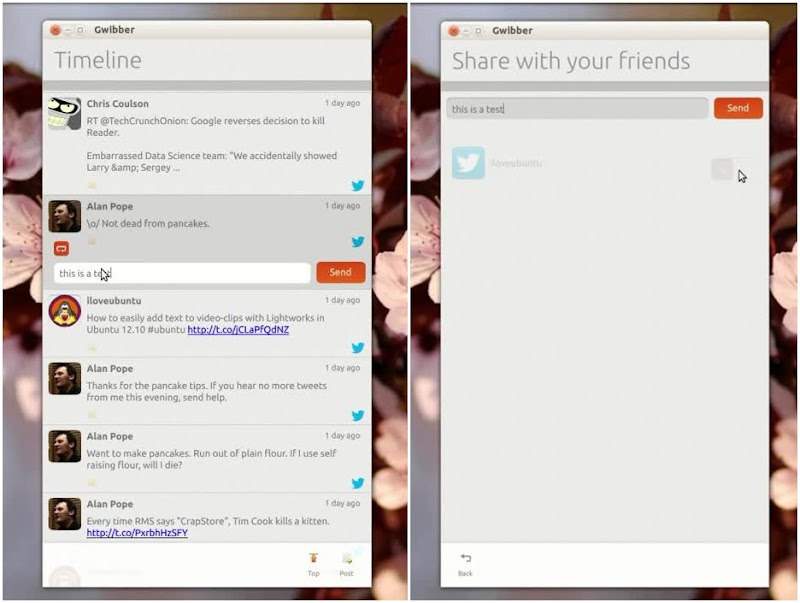Click Alan Pope avatar on 'Every time RMS says' post
Image resolution: width=800 pixels, height=603 pixels.
pyautogui.click(x=65, y=514)
